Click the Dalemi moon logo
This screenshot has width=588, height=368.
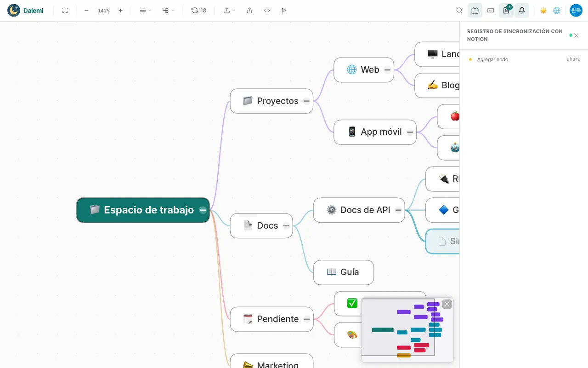(14, 10)
